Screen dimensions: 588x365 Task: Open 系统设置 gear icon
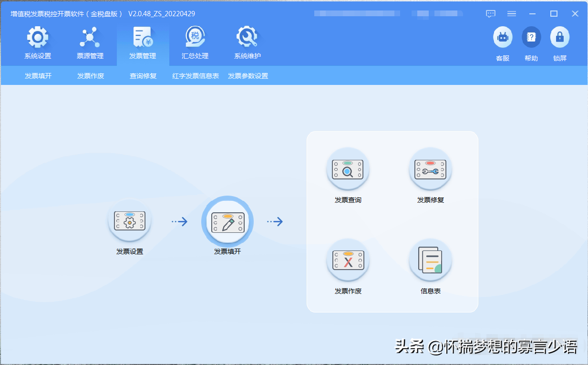[38, 37]
